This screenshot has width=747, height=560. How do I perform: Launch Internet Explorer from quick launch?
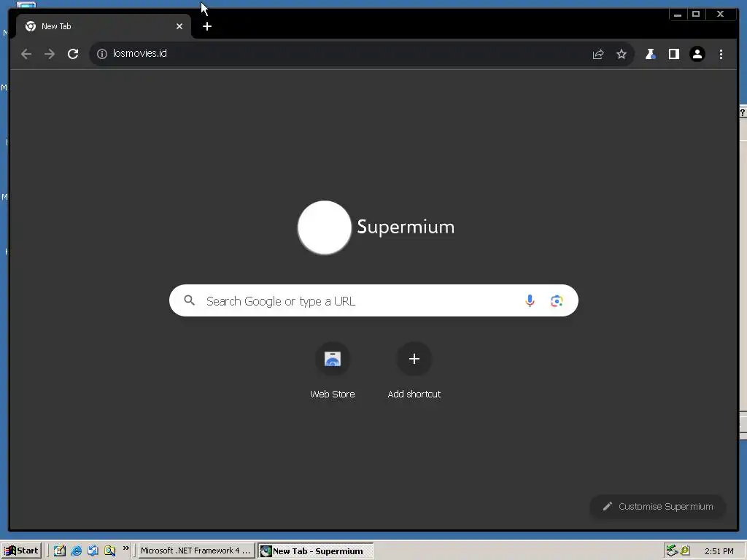click(x=76, y=551)
